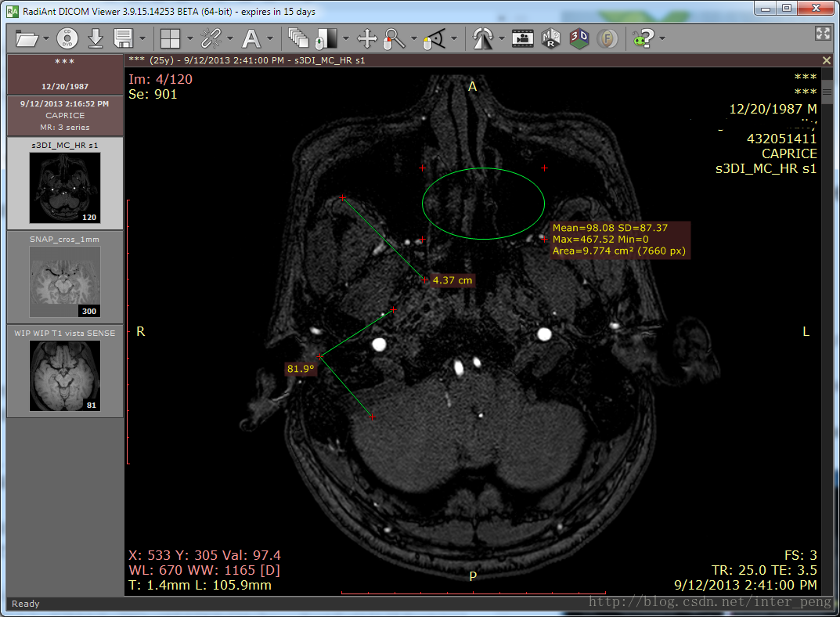Click the CAPRICE study header entry
Screen dimensions: 840x617
(65, 116)
